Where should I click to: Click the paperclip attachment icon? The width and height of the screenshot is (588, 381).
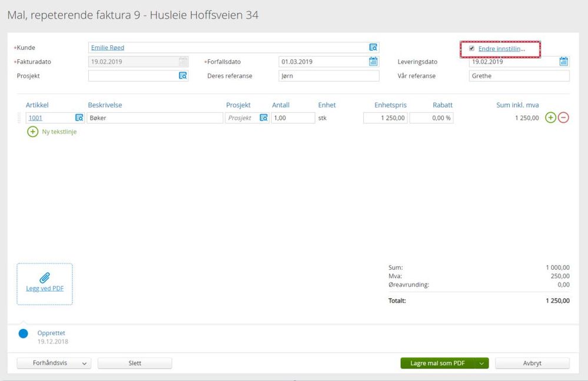pos(45,278)
